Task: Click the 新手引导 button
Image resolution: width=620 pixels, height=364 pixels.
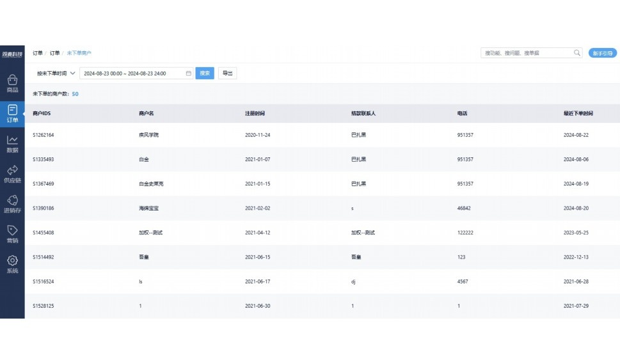Action: tap(602, 53)
